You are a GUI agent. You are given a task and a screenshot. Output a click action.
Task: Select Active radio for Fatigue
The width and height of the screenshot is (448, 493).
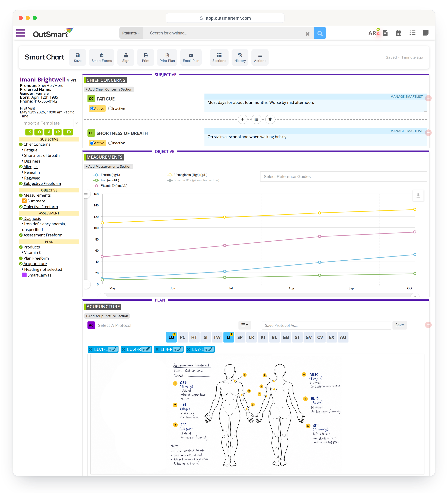pos(92,108)
